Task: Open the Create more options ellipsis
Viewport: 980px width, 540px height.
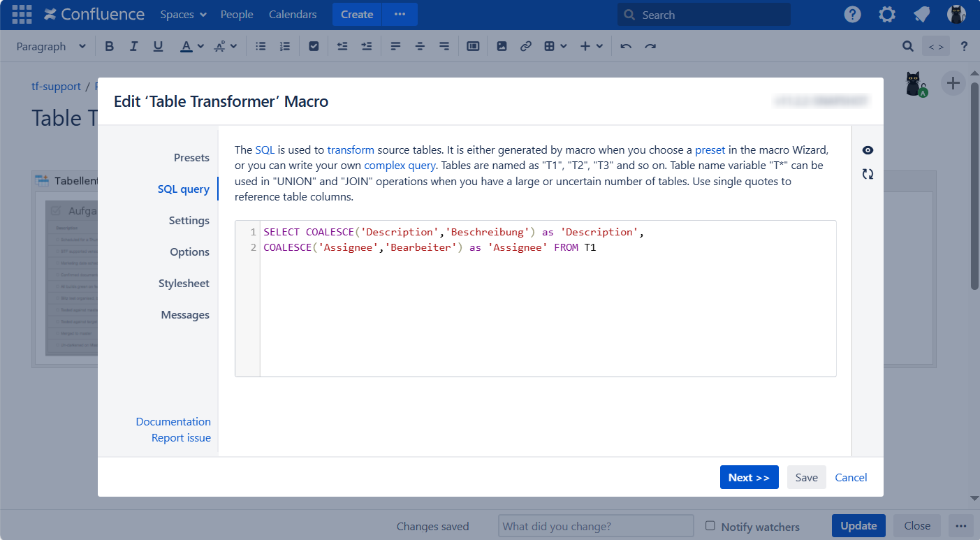Action: coord(400,14)
